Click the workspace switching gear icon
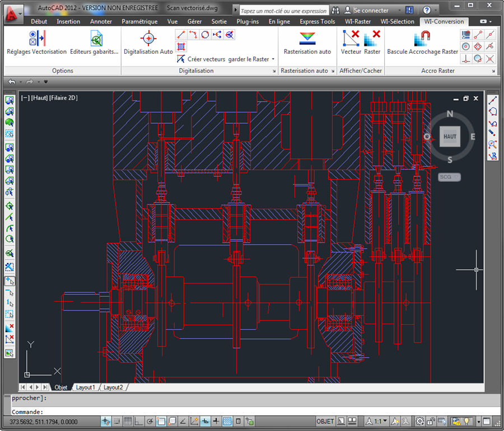Screen dimensions: 504x431 420,421
